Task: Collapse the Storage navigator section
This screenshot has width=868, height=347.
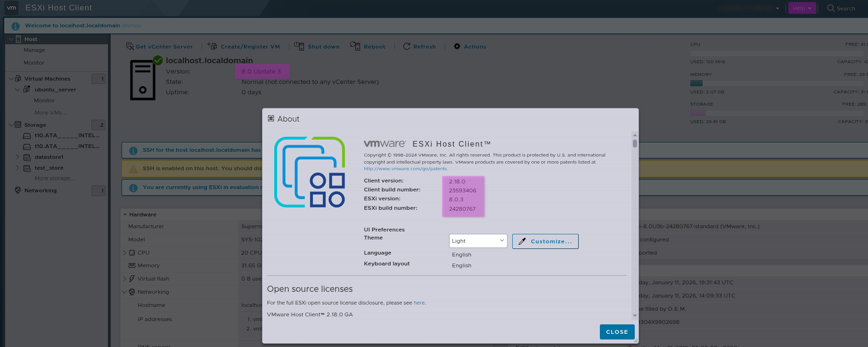Action: 11,125
